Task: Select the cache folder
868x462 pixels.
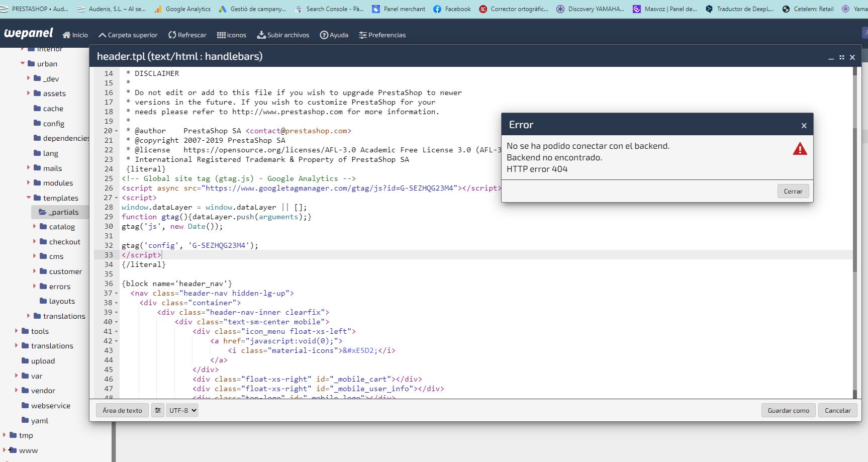Action: point(48,109)
